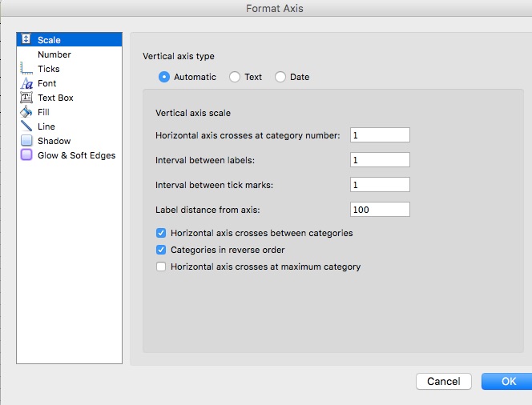Image resolution: width=532 pixels, height=405 pixels.
Task: Choose the Text axis type radio button
Action: click(x=235, y=77)
